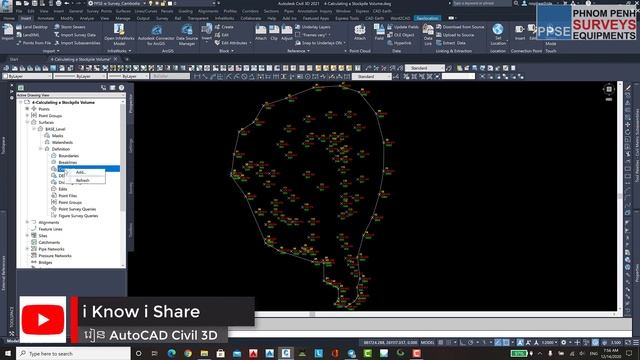
Task: Click the Type here to search box
Action: point(73,353)
